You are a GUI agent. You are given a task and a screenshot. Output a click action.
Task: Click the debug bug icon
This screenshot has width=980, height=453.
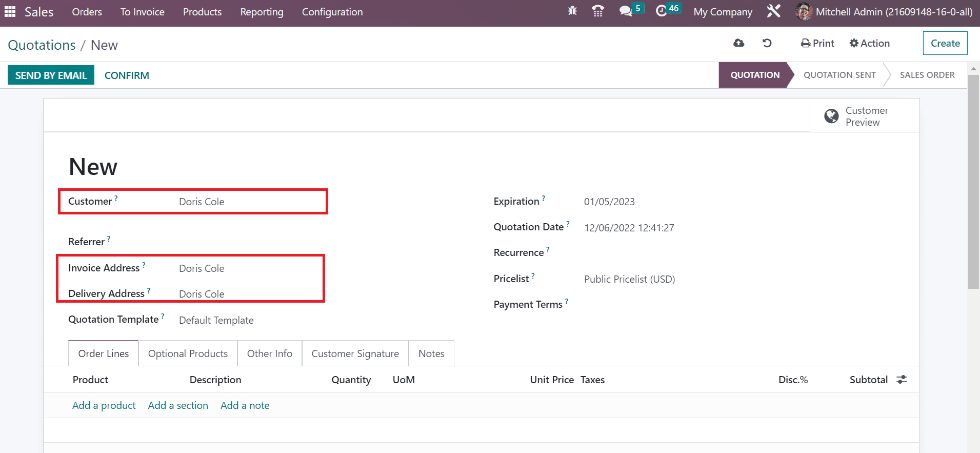point(572,11)
